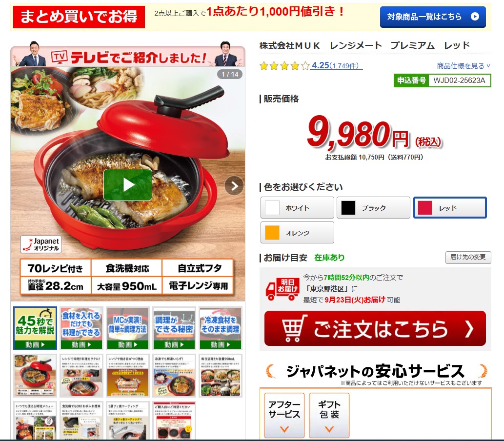504x441 pixels.
Task: Click the shopping cart icon on order button
Action: click(293, 328)
